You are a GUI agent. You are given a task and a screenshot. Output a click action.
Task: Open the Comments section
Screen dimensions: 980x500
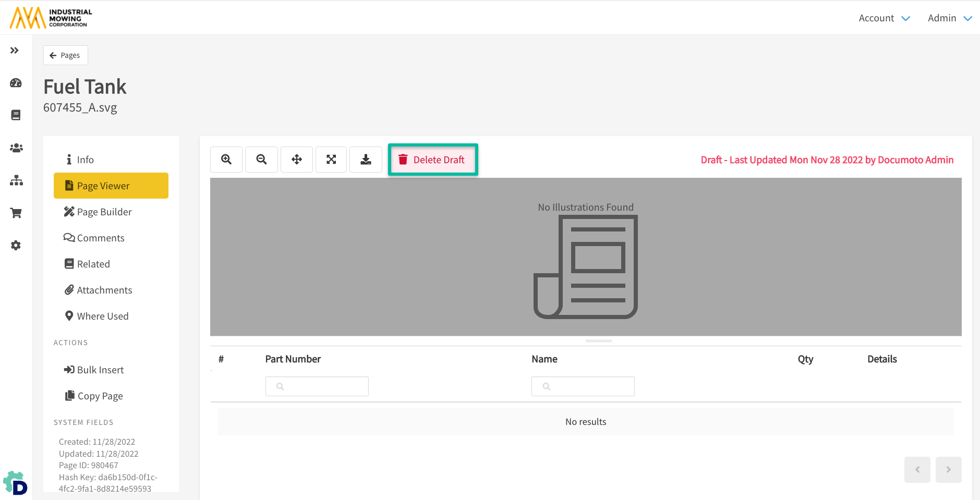point(101,238)
